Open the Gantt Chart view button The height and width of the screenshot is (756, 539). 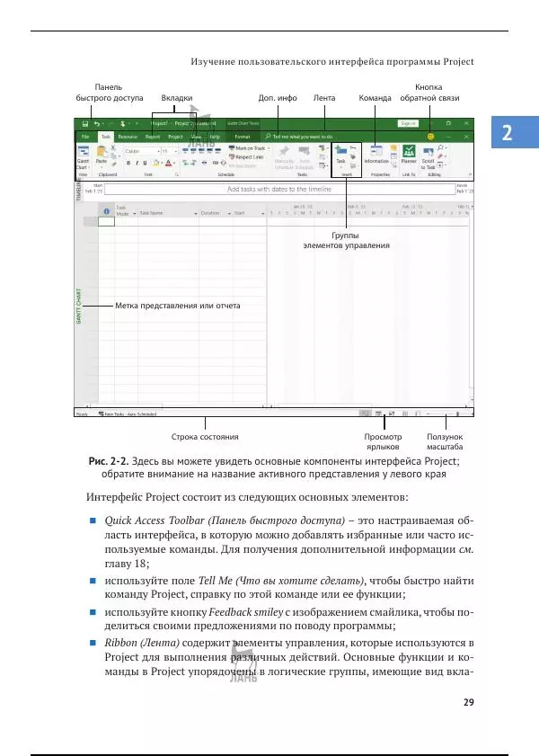(84, 156)
